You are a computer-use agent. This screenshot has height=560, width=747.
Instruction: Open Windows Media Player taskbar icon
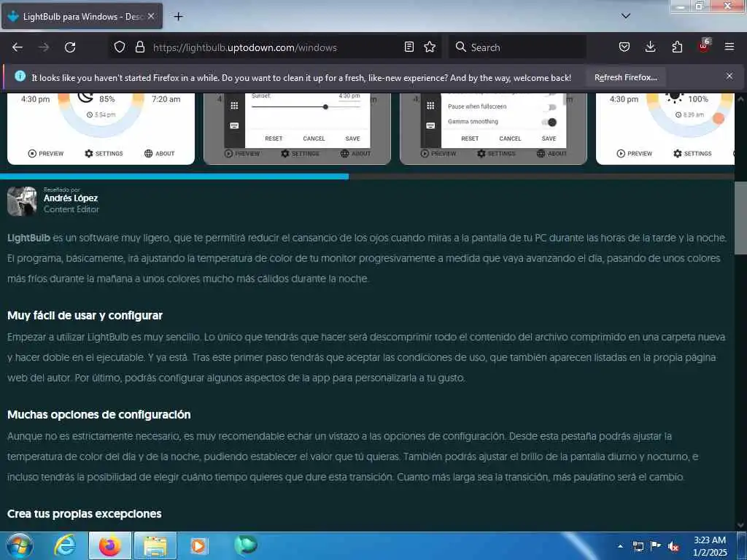198,545
